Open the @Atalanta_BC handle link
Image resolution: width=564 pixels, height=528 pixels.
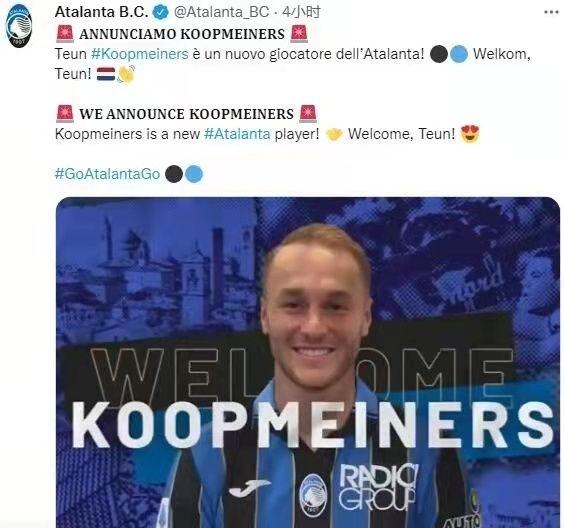coord(222,12)
